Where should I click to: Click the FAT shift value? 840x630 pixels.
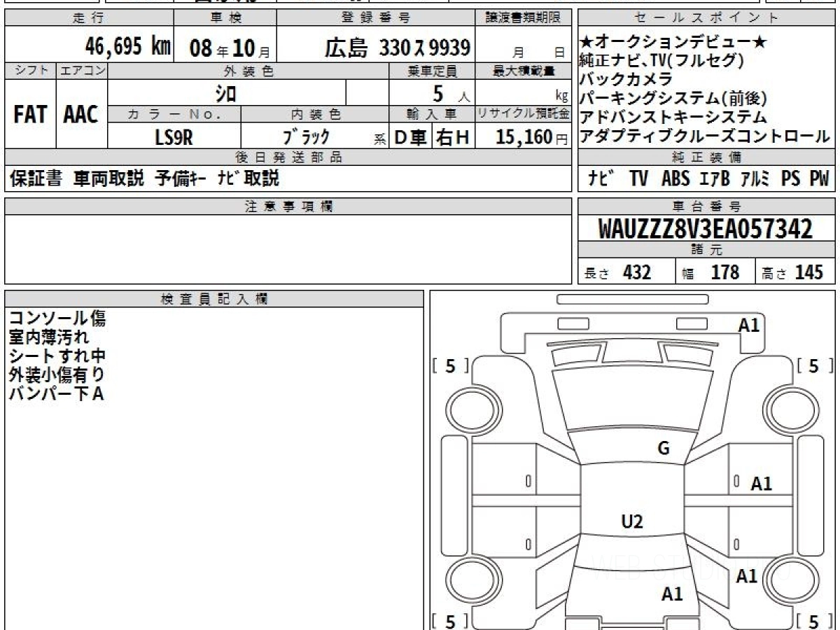coord(30,115)
